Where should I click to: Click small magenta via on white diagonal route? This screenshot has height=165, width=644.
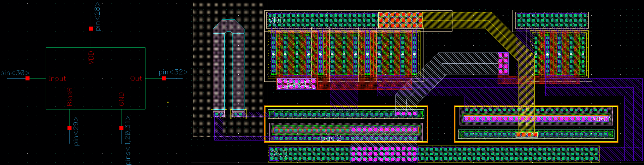(x=503, y=63)
